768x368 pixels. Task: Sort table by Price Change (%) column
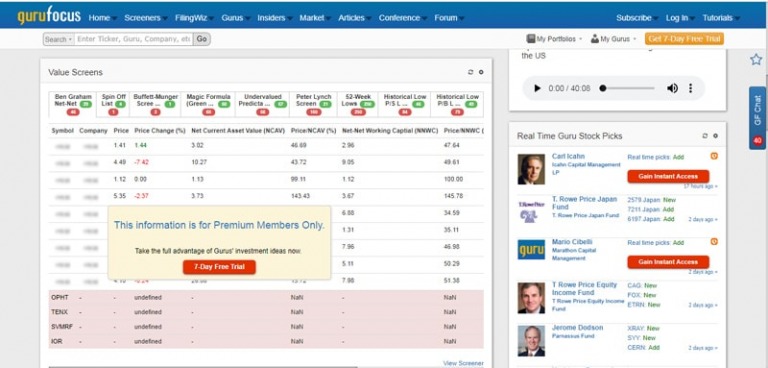pyautogui.click(x=160, y=131)
